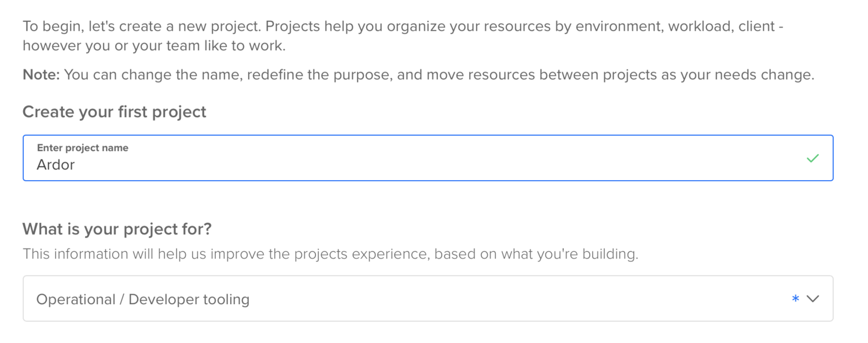868x343 pixels.
Task: Click the 'Create your first project' heading
Action: tap(115, 111)
